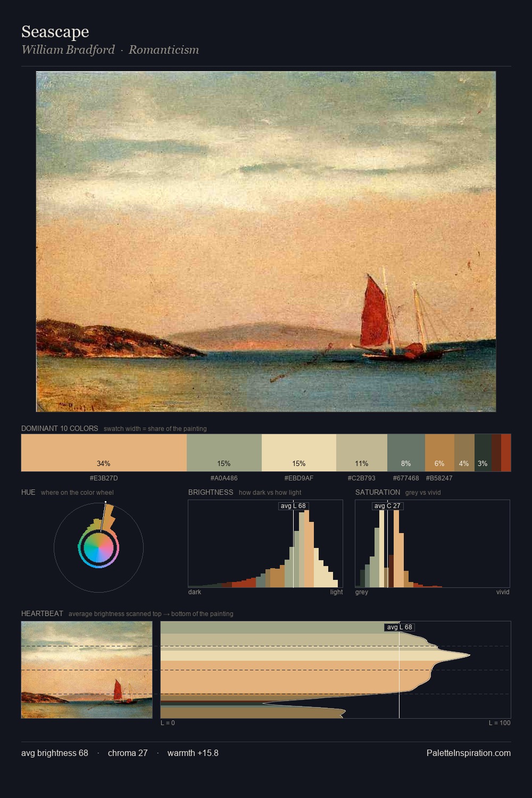Click the 'dark' axis label
This screenshot has height=798, width=532.
(x=195, y=592)
